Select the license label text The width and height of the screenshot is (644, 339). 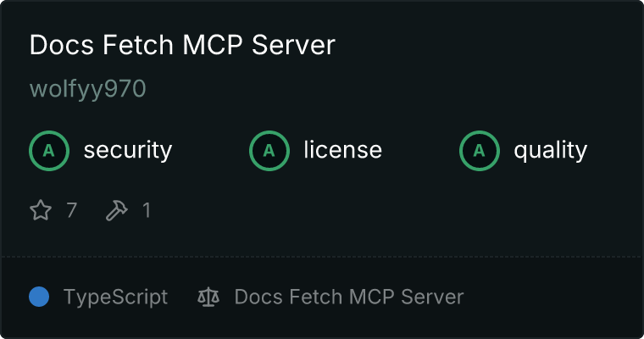(x=343, y=149)
